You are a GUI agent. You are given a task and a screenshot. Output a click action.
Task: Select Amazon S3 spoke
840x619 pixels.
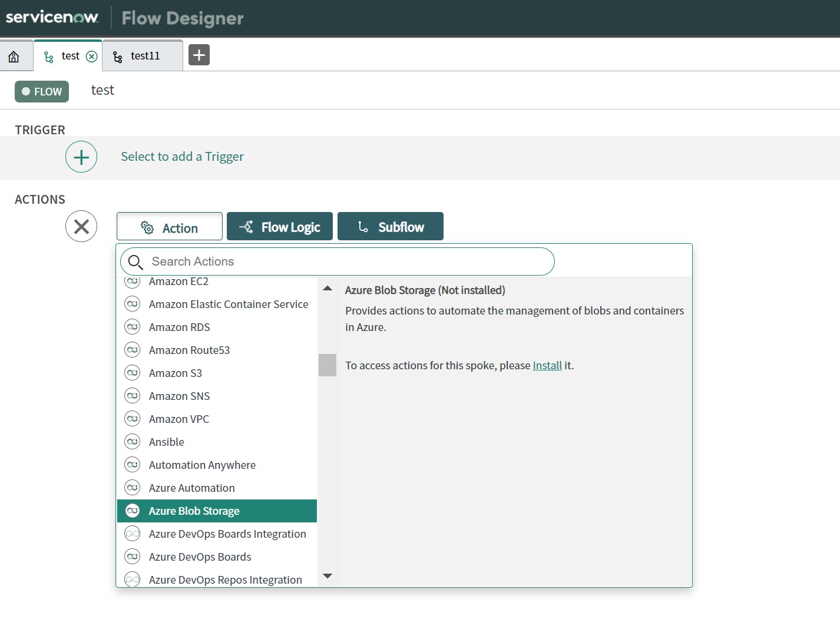(x=217, y=373)
